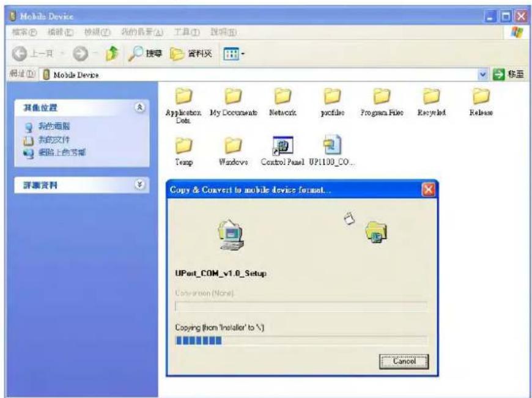Click the Search magnifier toolbar button
The height and width of the screenshot is (398, 532).
(145, 54)
